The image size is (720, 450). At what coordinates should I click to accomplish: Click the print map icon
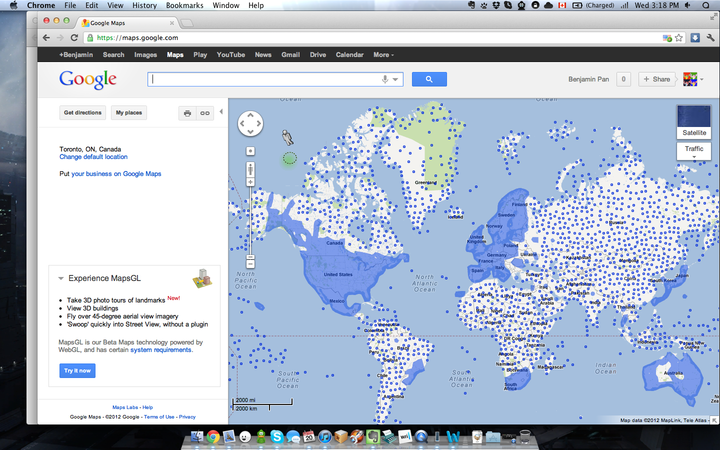(x=187, y=113)
